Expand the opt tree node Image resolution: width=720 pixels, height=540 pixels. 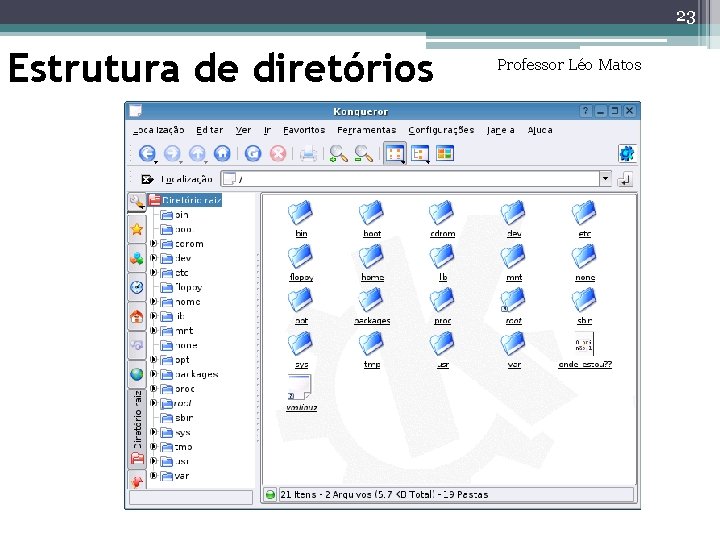coord(154,360)
